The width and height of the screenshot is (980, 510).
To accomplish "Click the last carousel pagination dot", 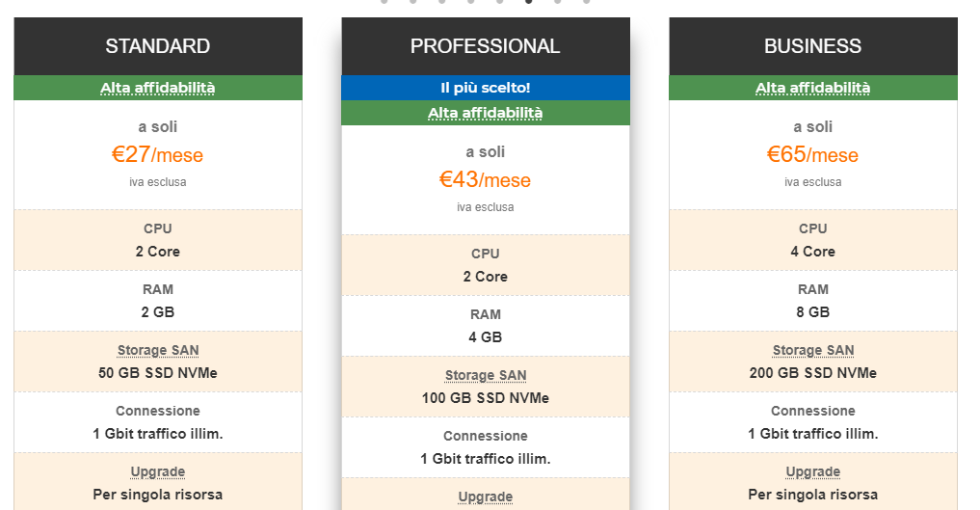I will pyautogui.click(x=587, y=2).
